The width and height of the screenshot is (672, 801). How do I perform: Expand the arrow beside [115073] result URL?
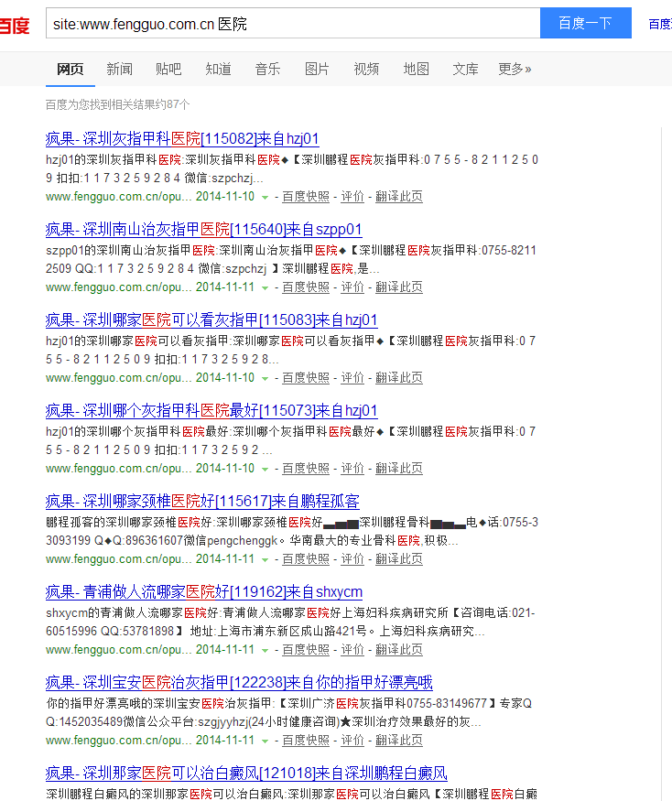265,469
